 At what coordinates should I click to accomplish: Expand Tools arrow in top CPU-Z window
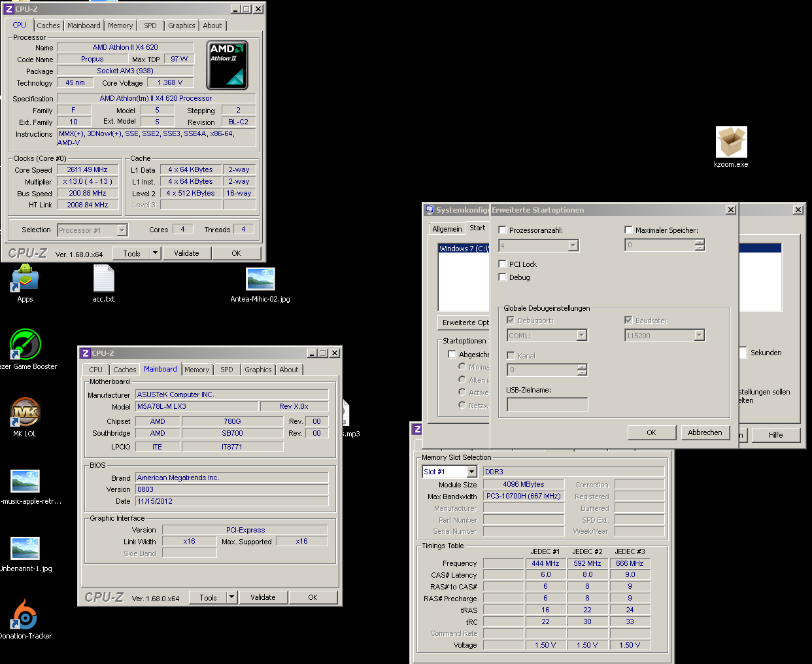[155, 253]
